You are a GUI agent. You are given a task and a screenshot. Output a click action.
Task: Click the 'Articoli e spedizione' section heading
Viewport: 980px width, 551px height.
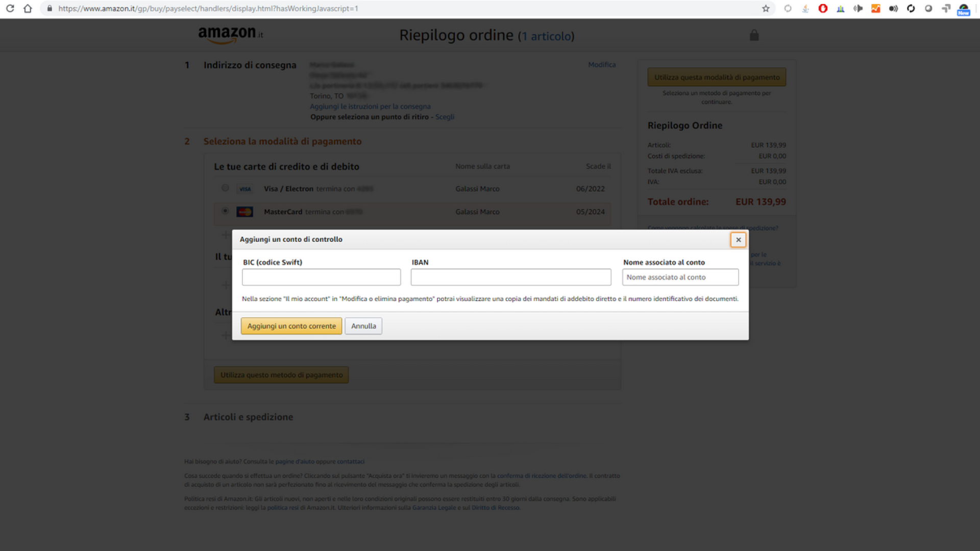click(248, 417)
